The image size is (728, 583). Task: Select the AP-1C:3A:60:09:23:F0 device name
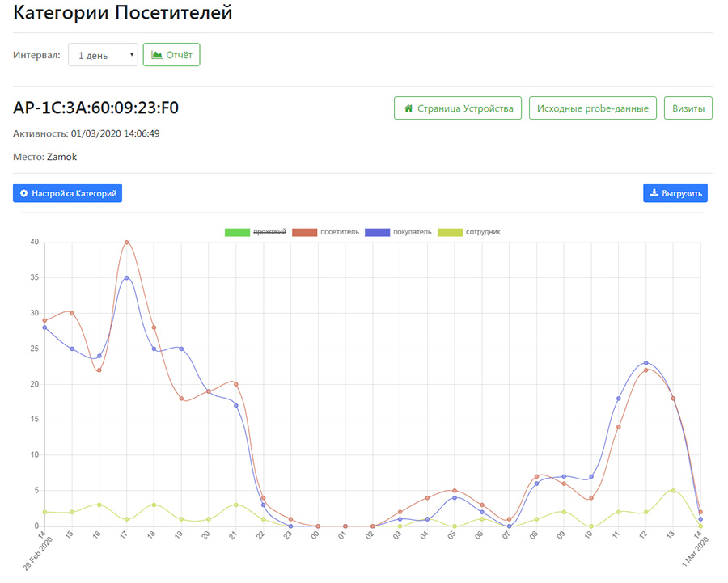tap(95, 108)
